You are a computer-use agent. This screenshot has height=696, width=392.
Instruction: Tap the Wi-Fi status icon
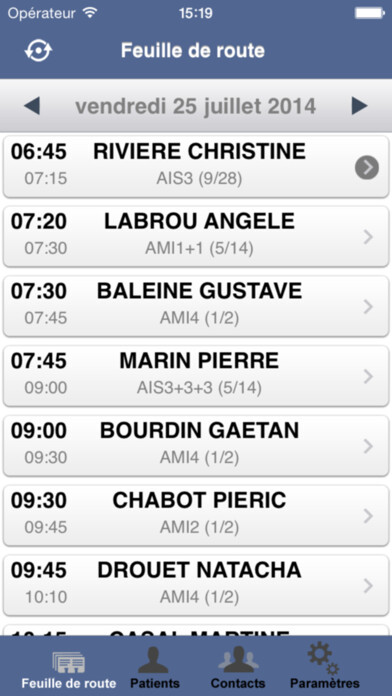90,13
